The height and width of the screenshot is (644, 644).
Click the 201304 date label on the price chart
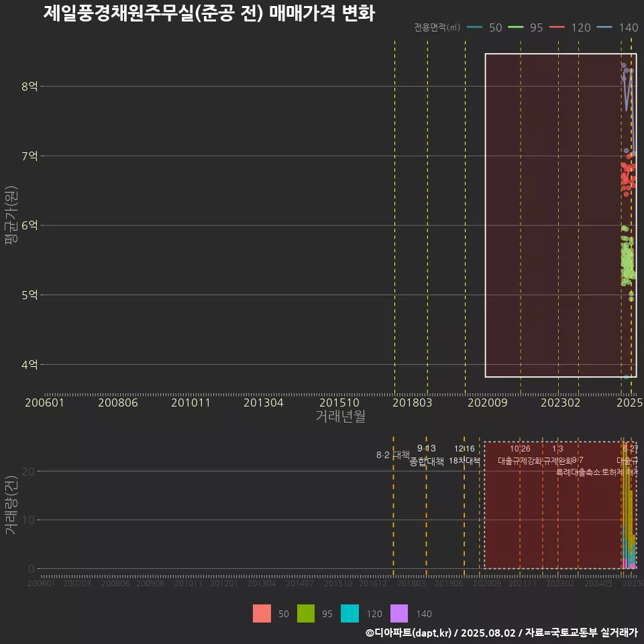[263, 402]
